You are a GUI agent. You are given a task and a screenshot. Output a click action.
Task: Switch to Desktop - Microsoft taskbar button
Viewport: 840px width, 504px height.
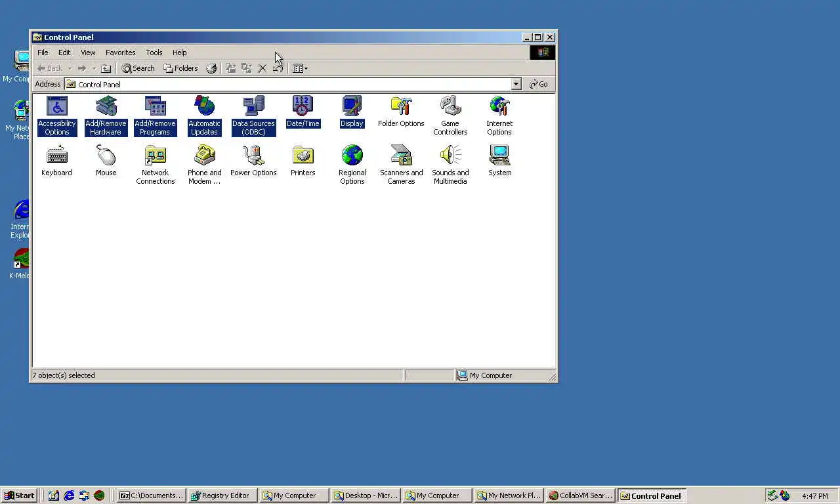tap(366, 495)
